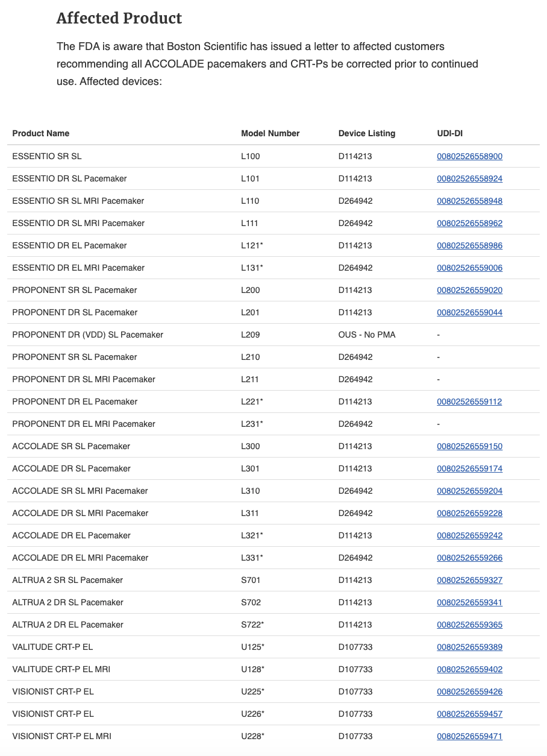Open UDI-DI link 00802526559174

coord(469,468)
